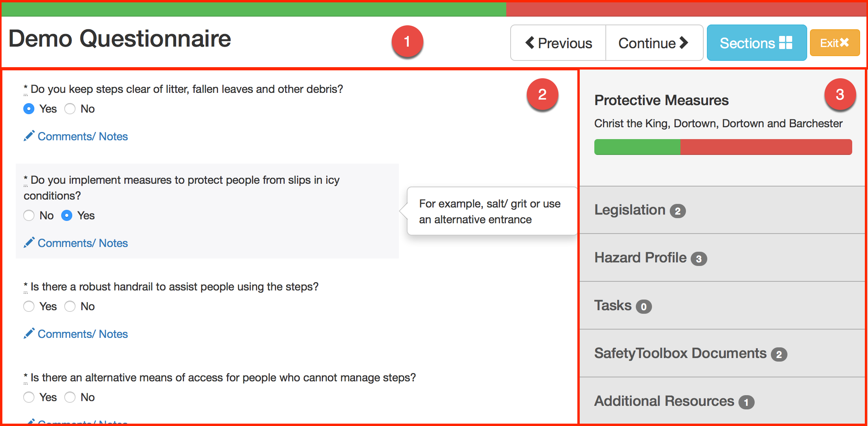Click the Protective Measures heading
Viewport: 868px width, 426px height.
[x=661, y=100]
